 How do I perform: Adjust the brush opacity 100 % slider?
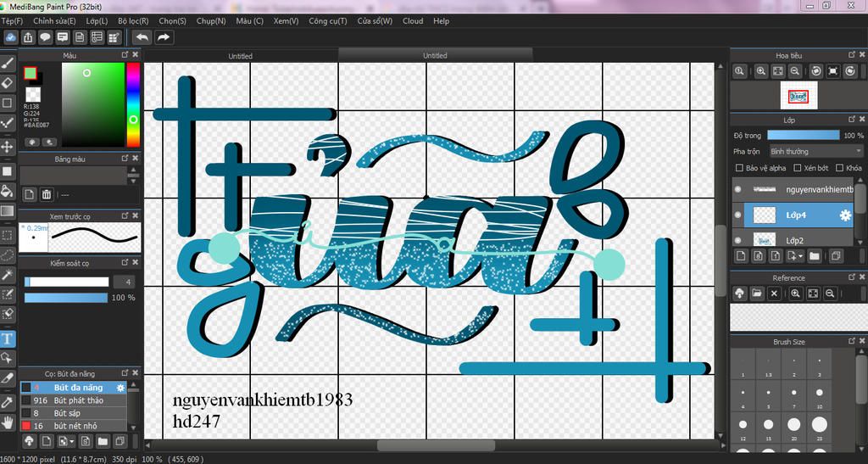click(x=66, y=298)
